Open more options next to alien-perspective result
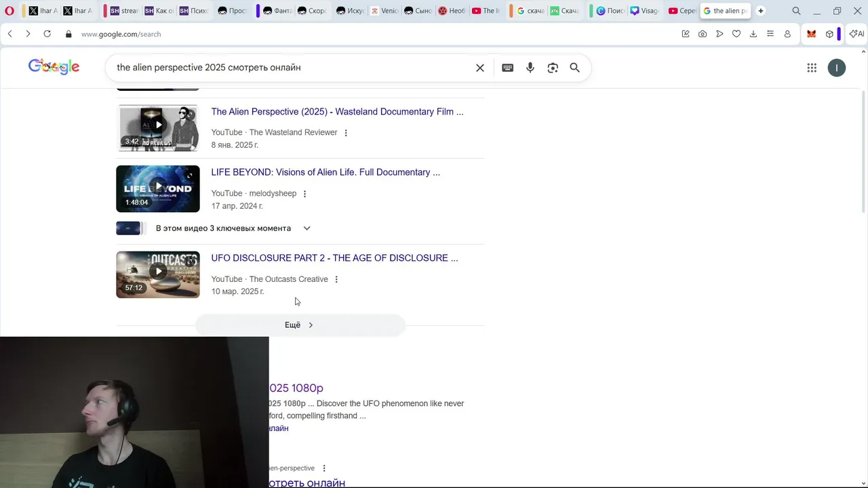868x488 pixels. pos(324,468)
